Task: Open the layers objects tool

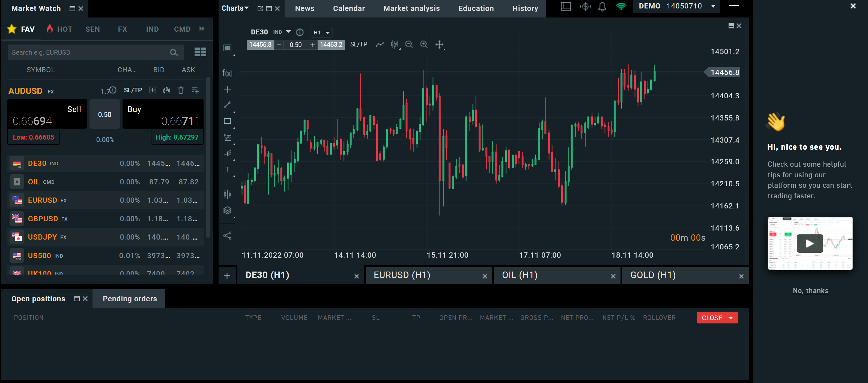Action: coord(228,211)
